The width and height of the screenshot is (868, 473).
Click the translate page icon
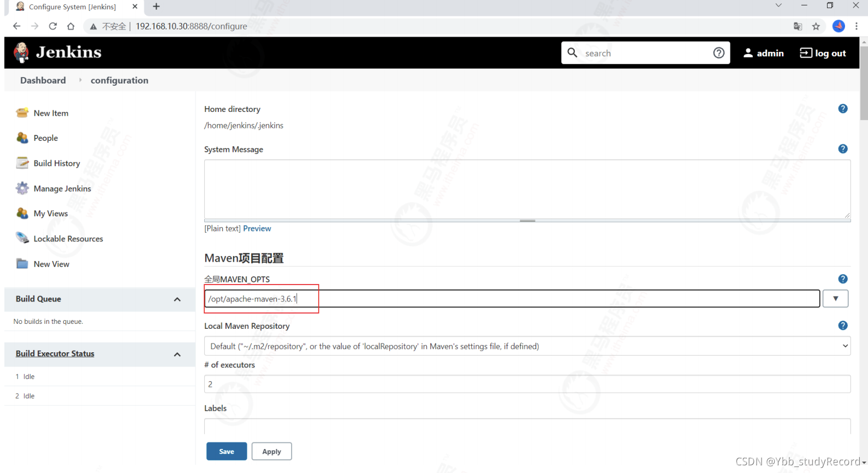pyautogui.click(x=798, y=26)
